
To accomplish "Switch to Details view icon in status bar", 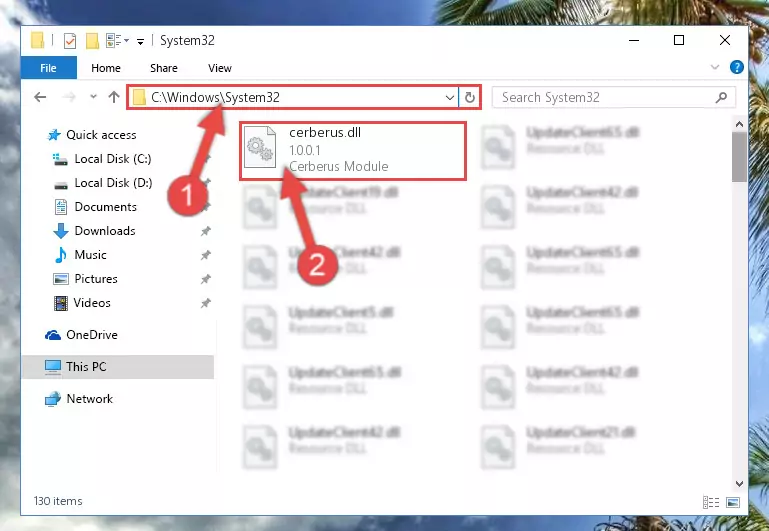I will [x=711, y=502].
